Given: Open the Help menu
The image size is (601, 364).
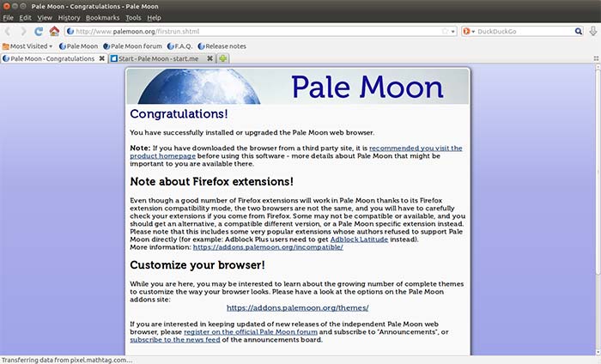Looking at the screenshot, I should (154, 18).
